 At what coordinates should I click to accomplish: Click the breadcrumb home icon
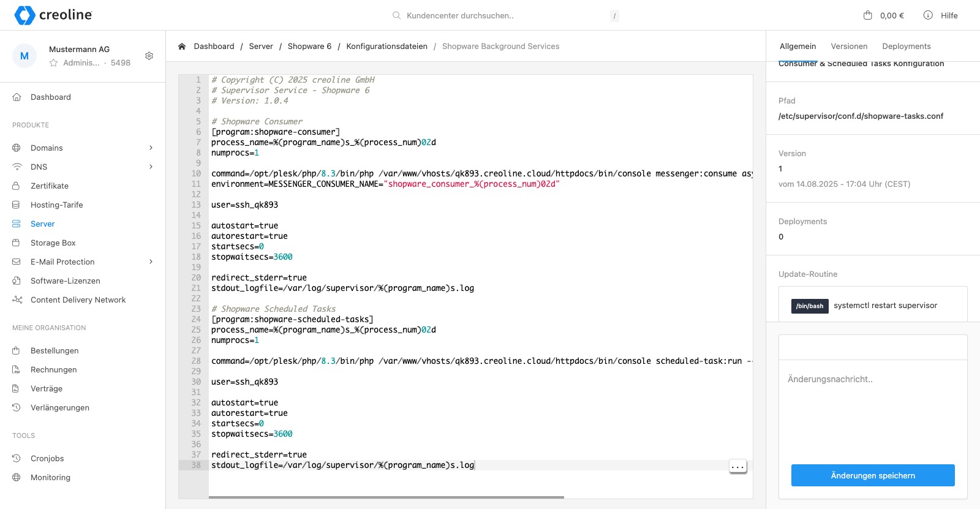pyautogui.click(x=182, y=47)
